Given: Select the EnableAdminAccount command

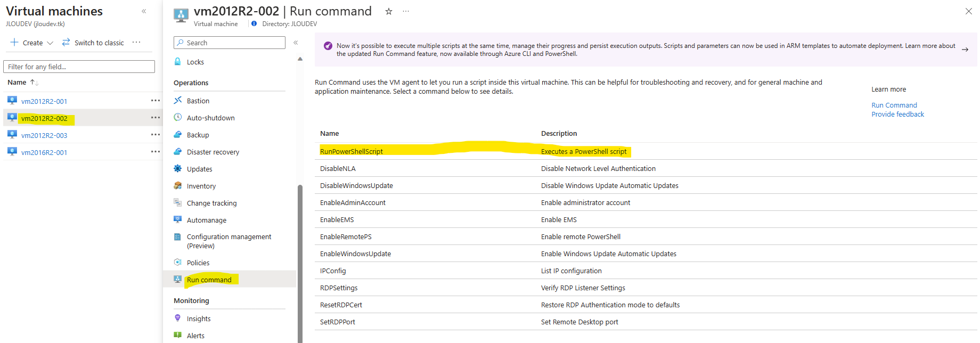Looking at the screenshot, I should coord(353,203).
